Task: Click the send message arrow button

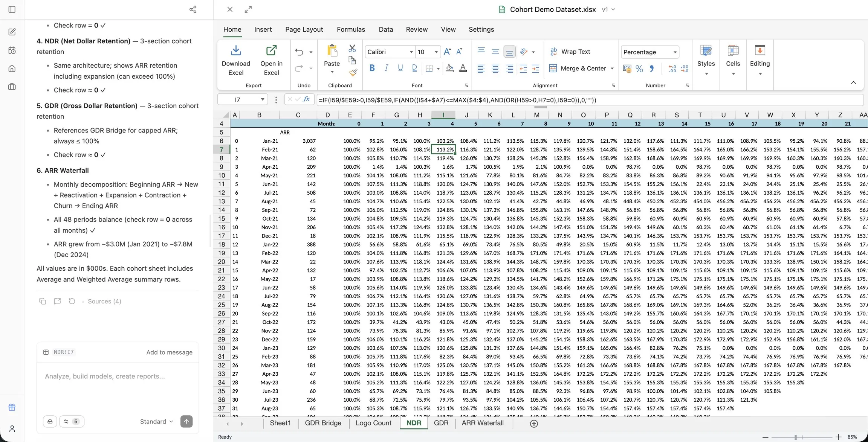Action: [x=186, y=421]
